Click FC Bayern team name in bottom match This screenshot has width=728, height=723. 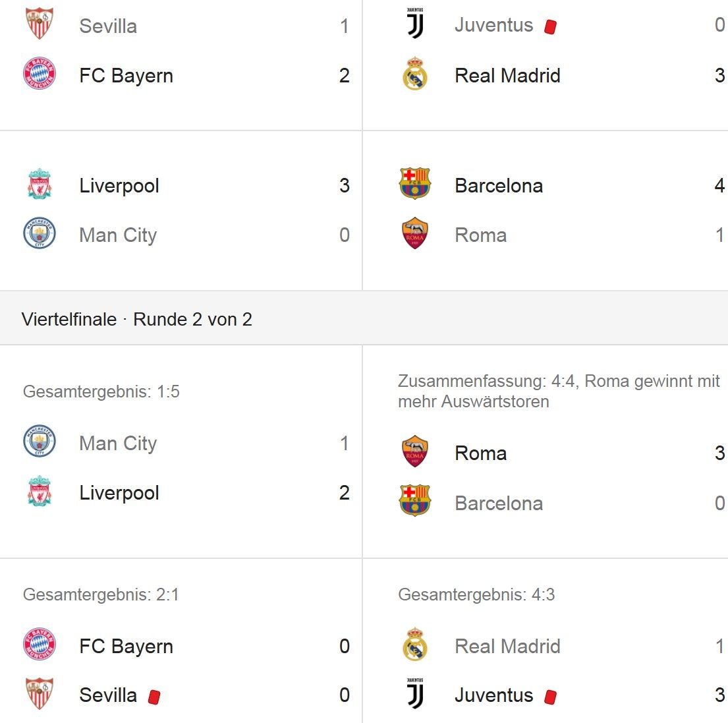click(126, 646)
